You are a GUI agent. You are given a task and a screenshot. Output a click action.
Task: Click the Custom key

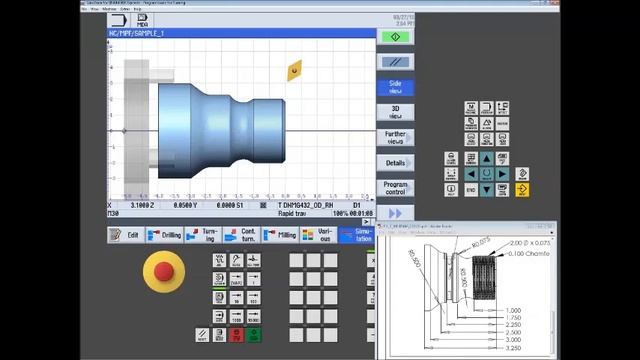502,124
